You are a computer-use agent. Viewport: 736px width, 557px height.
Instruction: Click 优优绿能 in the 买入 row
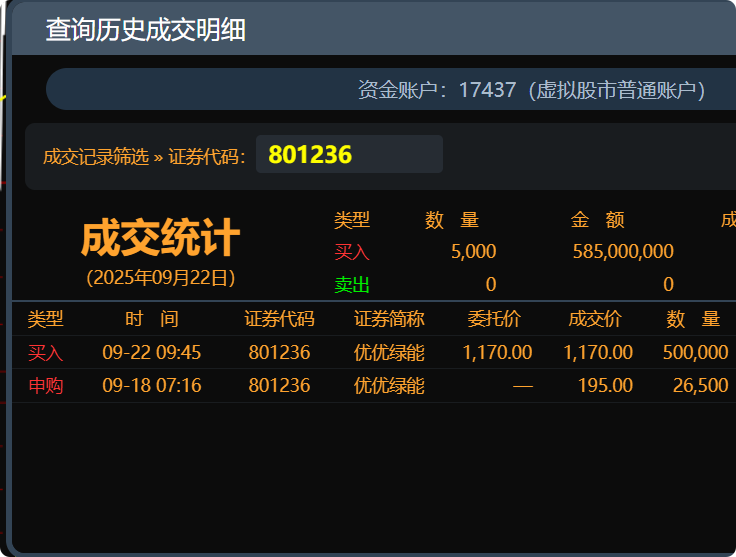[389, 352]
